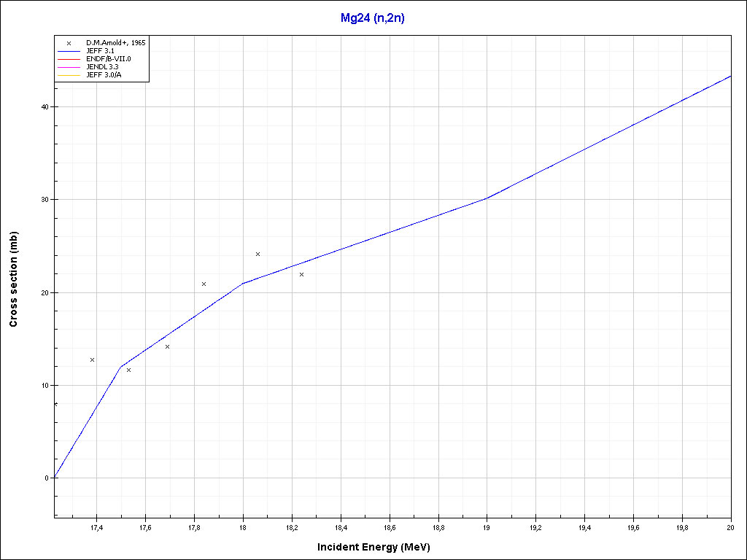The width and height of the screenshot is (747, 560).
Task: Click the data point marker near 17.38 MeV
Action: [92, 359]
